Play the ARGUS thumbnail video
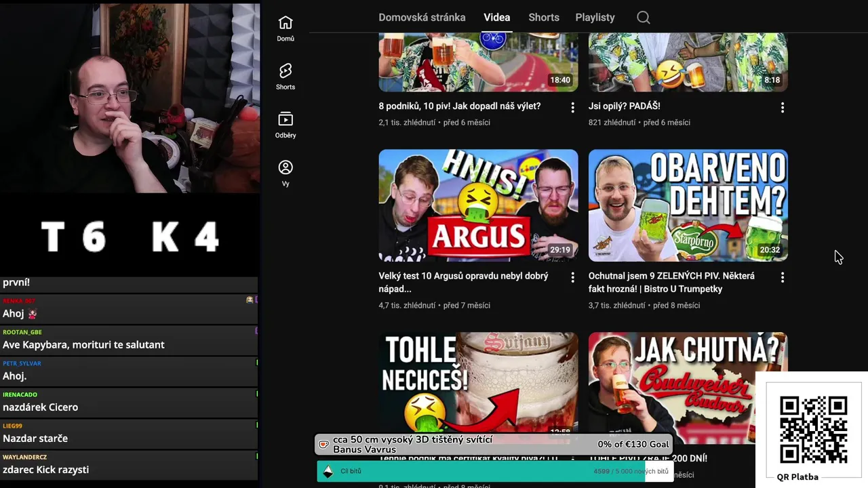The image size is (868, 488). (478, 205)
